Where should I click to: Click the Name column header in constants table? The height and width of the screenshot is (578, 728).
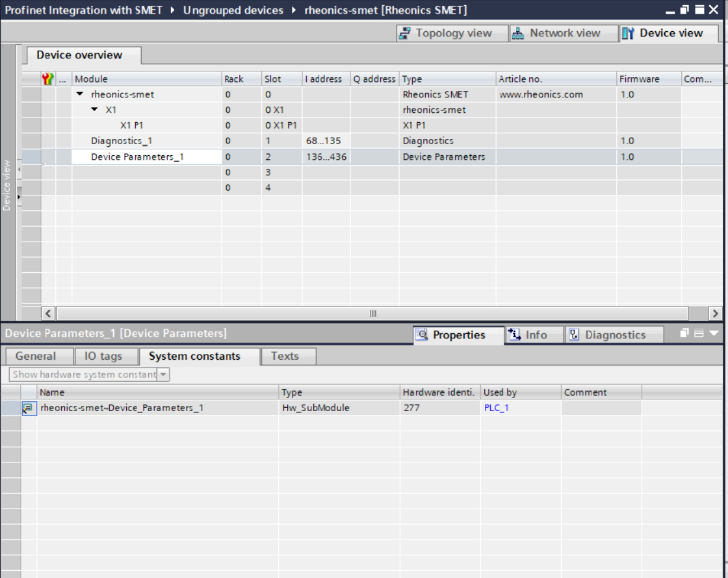point(158,392)
